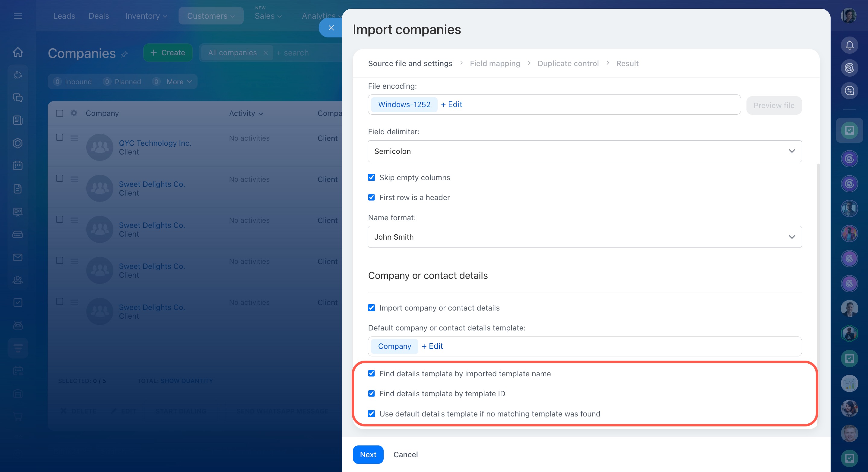Click the hamburger menu icon
Screen dimensions: 868x472
coord(18,15)
